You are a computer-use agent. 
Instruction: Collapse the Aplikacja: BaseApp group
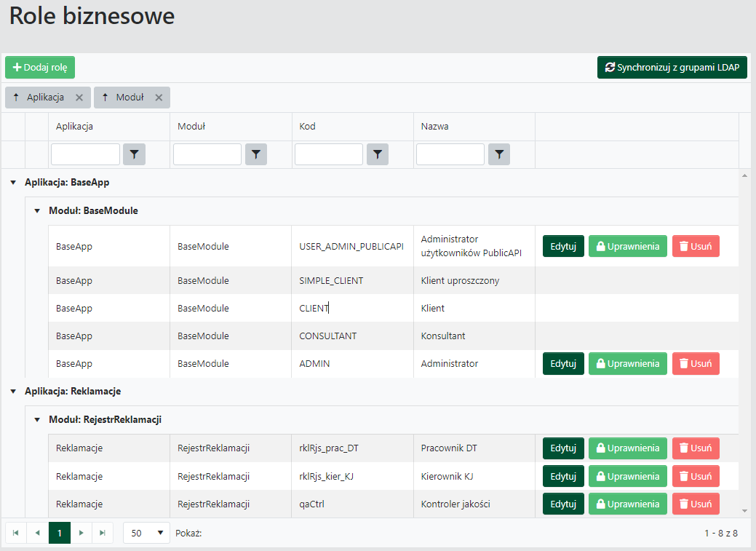[x=13, y=183]
